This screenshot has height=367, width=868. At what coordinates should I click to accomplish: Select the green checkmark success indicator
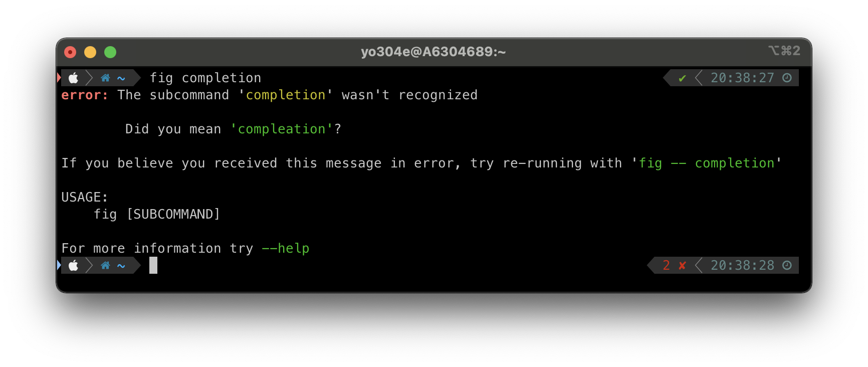[682, 78]
